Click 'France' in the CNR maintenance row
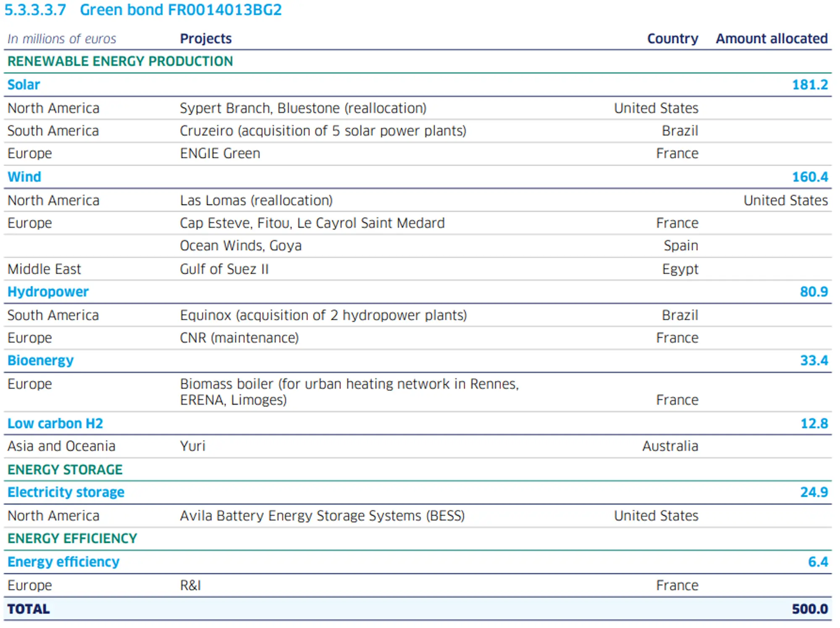The image size is (840, 628). tap(677, 338)
